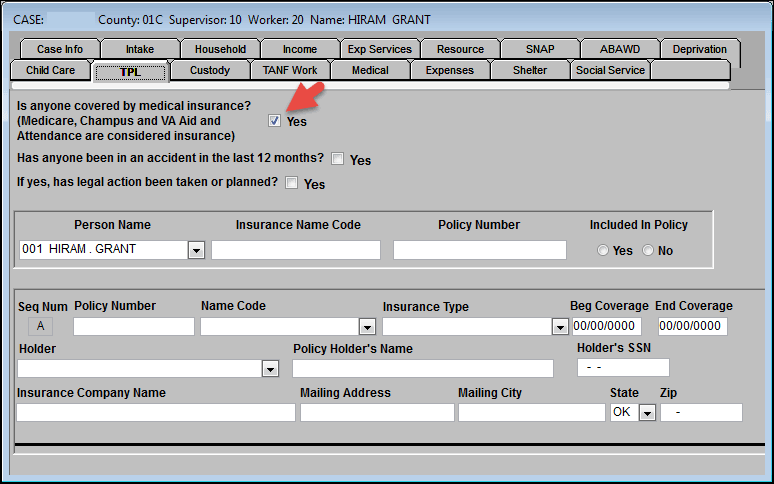Open the Holder dropdown list
774x484 pixels.
[270, 369]
